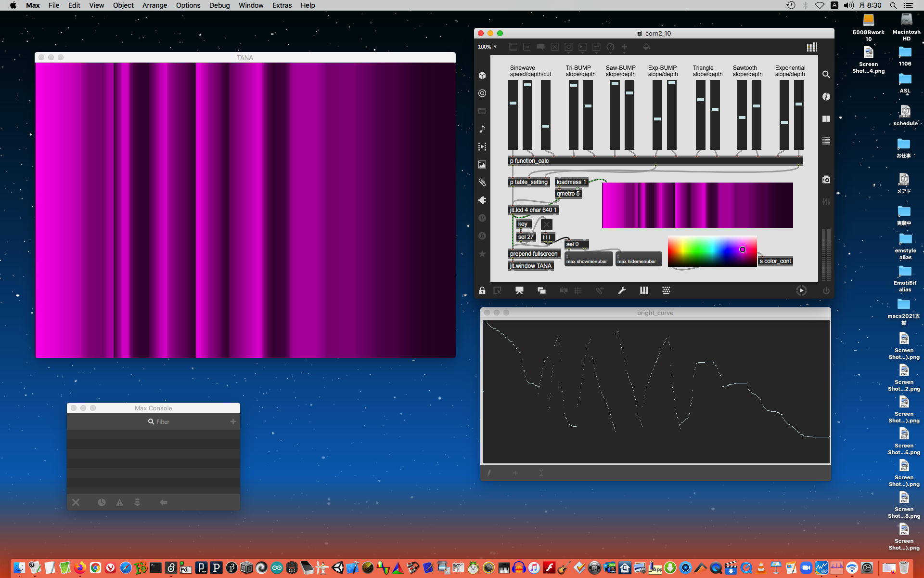
Task: Open the Plug-ins sidebar icon
Action: pyautogui.click(x=482, y=200)
